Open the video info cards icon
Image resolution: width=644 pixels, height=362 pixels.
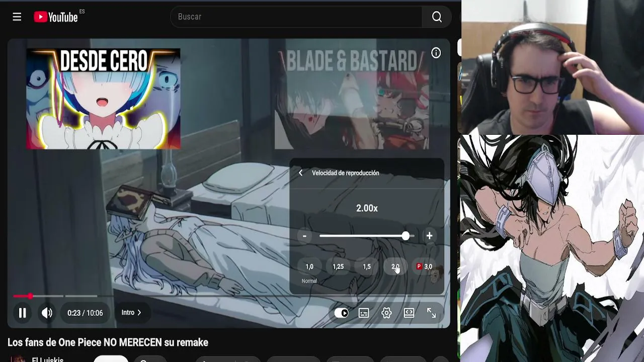point(436,53)
